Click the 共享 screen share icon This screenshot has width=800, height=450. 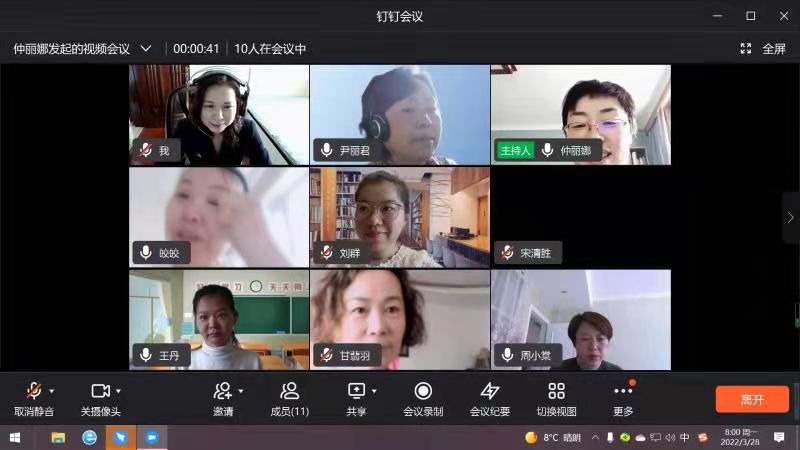point(356,391)
